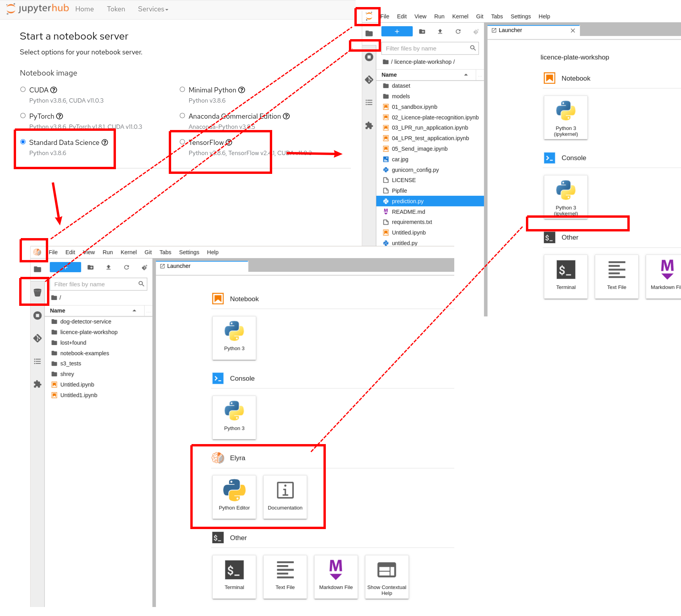This screenshot has width=681, height=616.
Task: Open Kernel menu in licence-plate-workshop JupyterLab
Action: point(460,16)
